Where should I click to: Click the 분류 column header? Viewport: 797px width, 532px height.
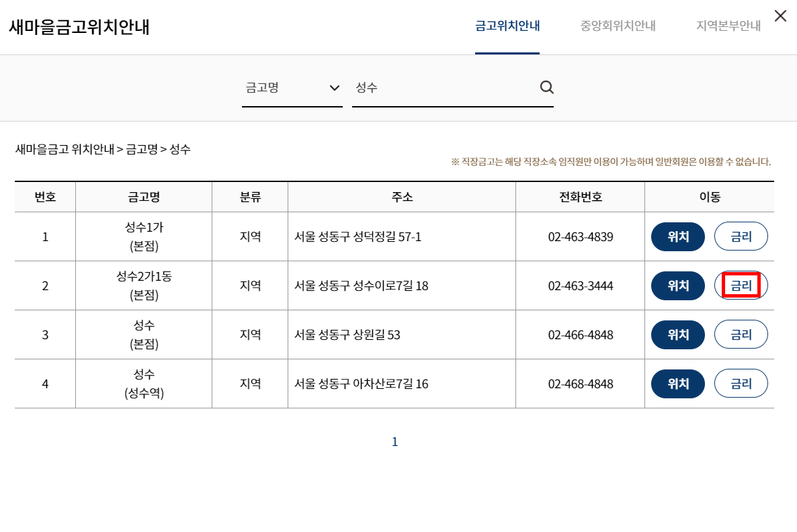tap(250, 197)
